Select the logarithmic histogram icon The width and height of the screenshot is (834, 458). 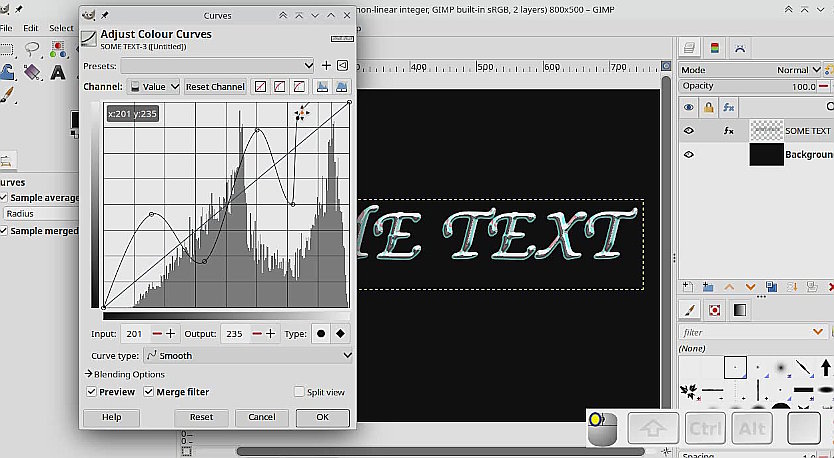(x=342, y=87)
